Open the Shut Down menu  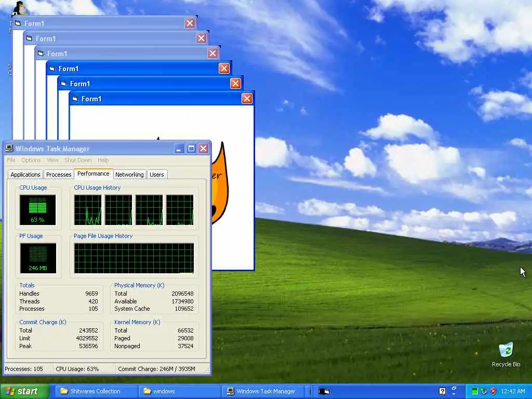[78, 160]
